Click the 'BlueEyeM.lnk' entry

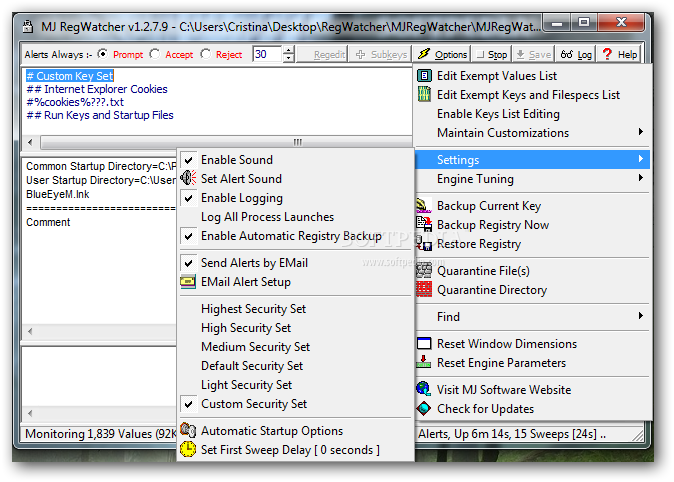tap(58, 194)
